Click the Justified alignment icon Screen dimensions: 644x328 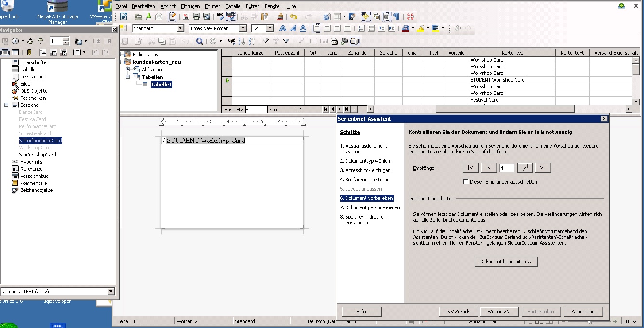(347, 28)
